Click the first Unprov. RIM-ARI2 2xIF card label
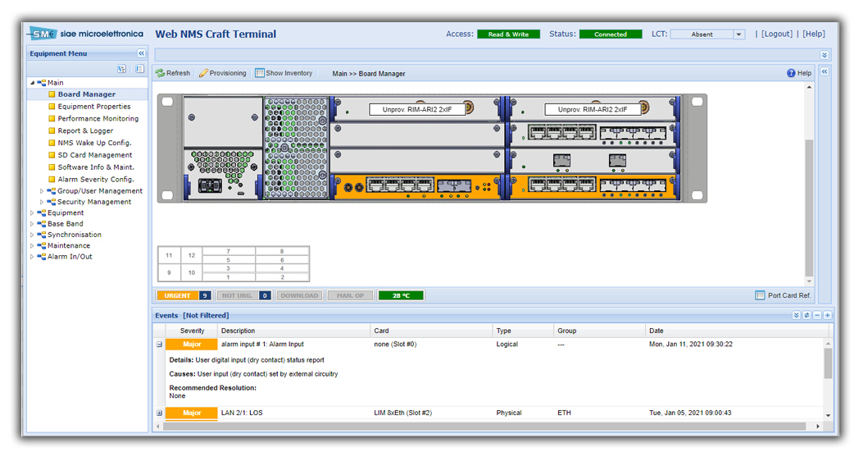This screenshot has width=868, height=457. 417,110
